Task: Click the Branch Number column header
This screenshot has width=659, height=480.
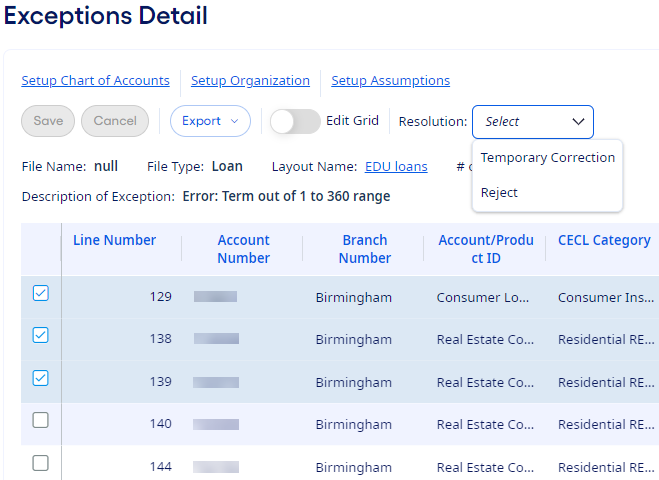Action: click(x=364, y=249)
